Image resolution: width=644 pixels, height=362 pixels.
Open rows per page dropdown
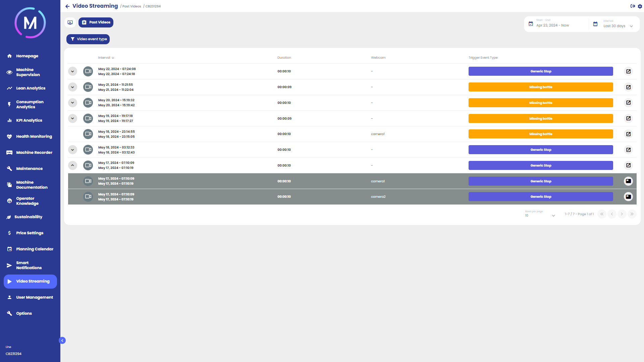[540, 215]
